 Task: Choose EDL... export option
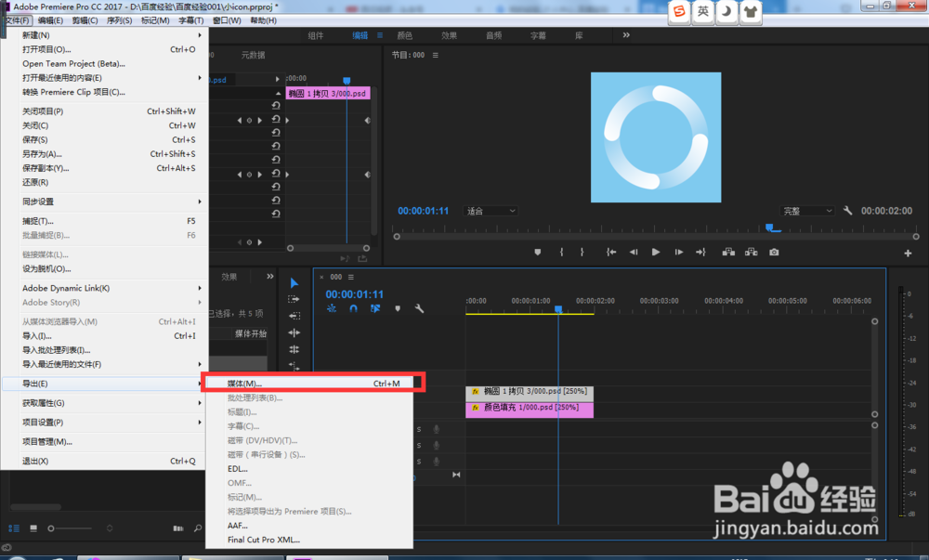309,469
